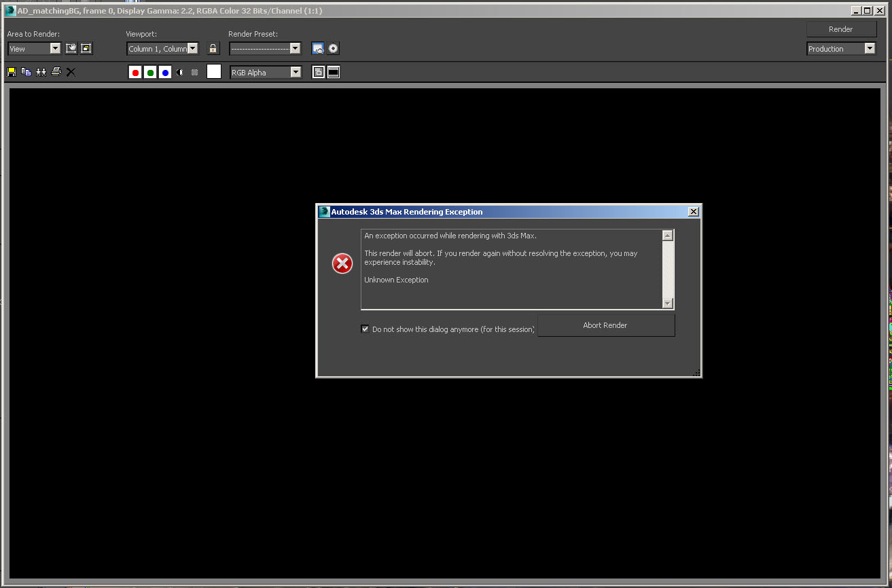Click the exception dialog title bar text

pyautogui.click(x=407, y=212)
